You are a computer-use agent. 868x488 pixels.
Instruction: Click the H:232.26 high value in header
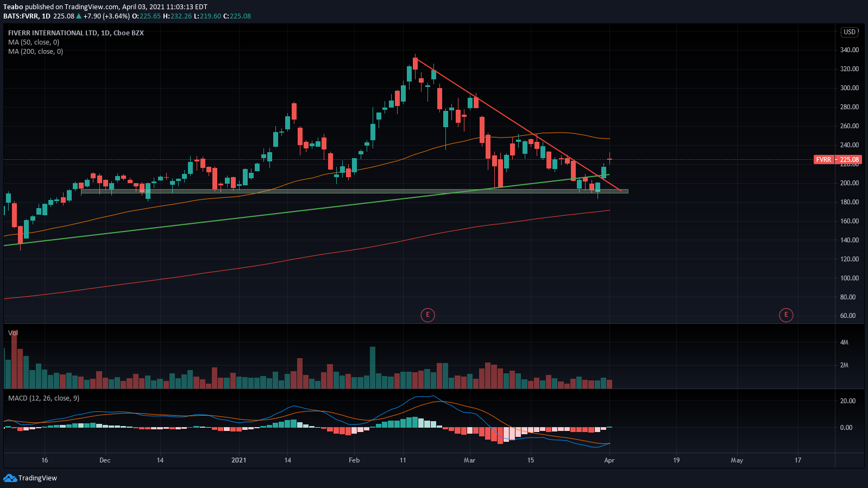coord(178,16)
